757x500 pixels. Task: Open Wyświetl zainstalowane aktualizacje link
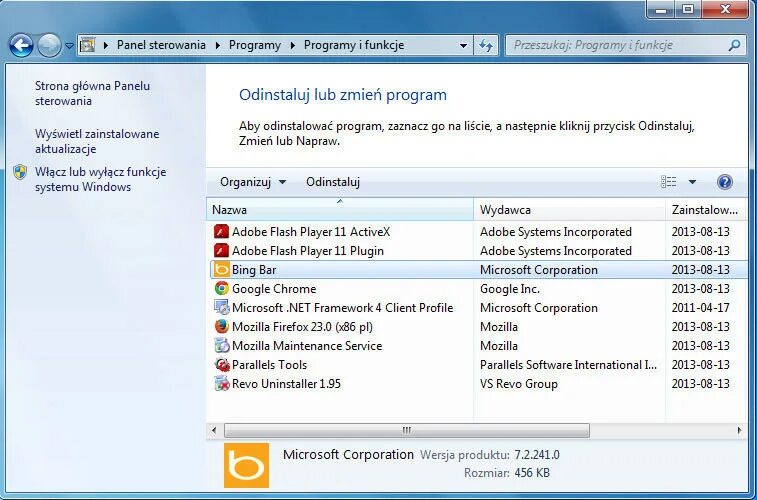point(97,141)
